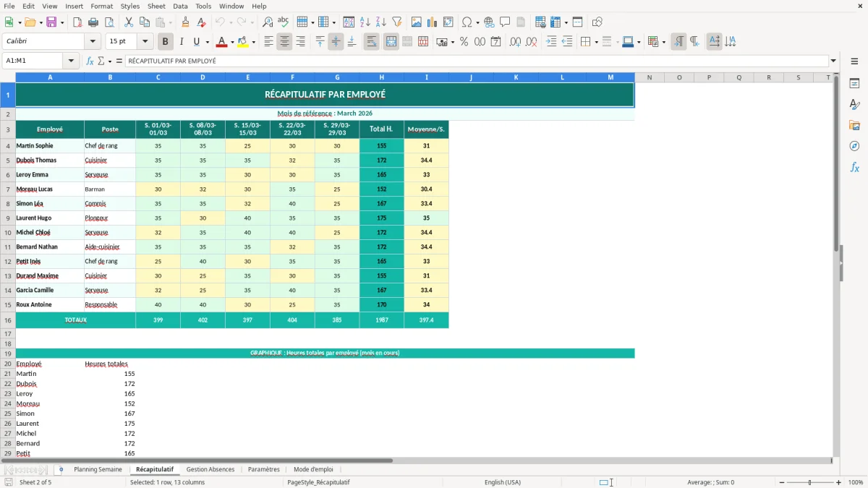Screen dimensions: 868x488
Task: Click PageStyle_Récapitulatif in status bar
Action: click(318, 482)
